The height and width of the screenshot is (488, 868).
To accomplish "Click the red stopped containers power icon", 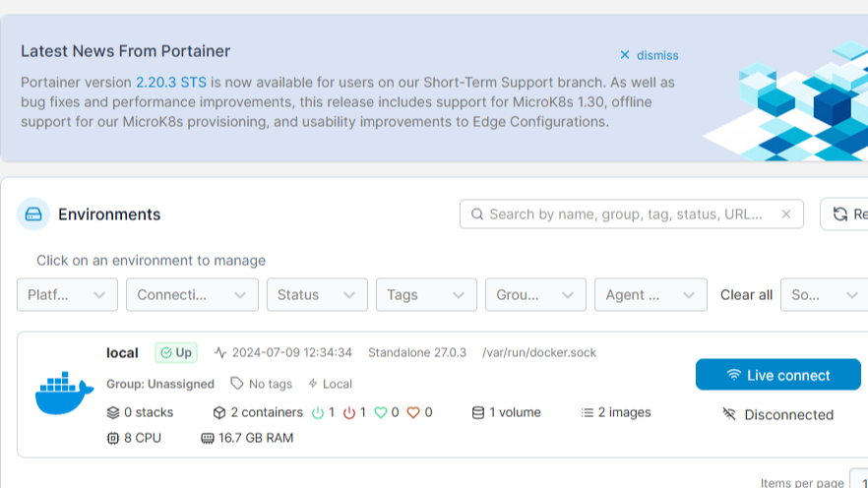I will (348, 413).
